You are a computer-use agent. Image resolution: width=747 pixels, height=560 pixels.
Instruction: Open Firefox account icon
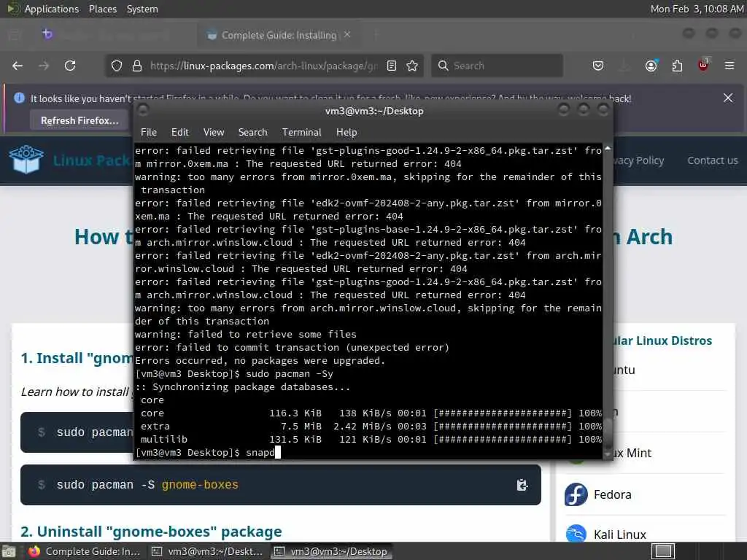click(x=651, y=66)
